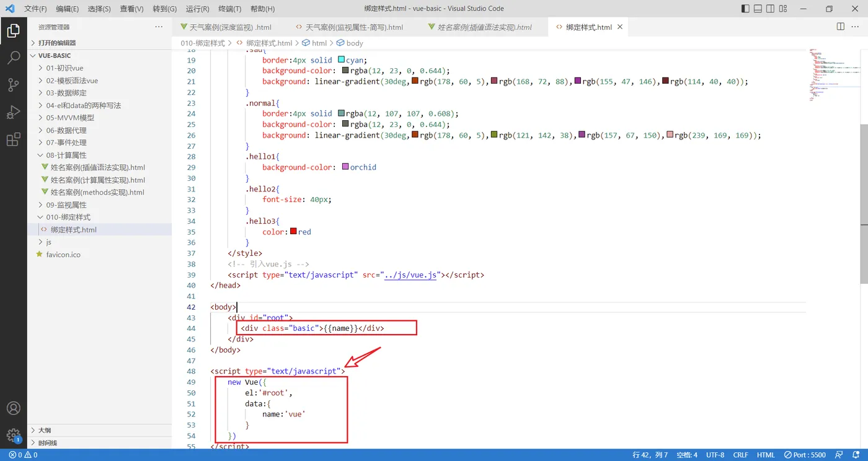Open the Manage gear icon
The image size is (868, 461).
[x=13, y=436]
